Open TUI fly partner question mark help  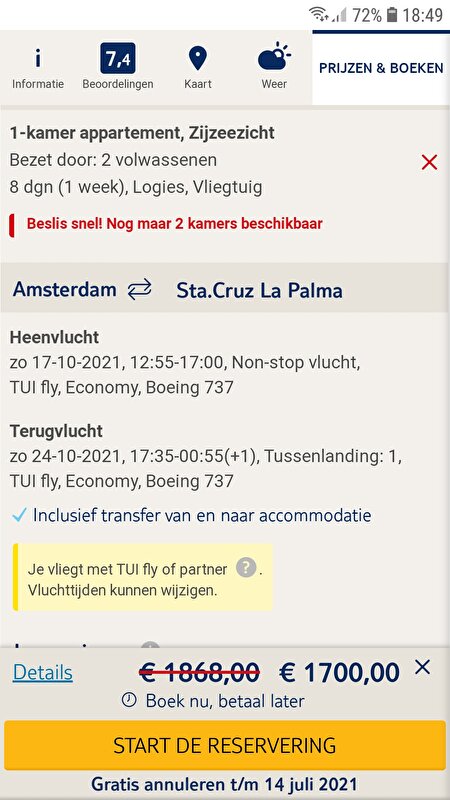(246, 568)
